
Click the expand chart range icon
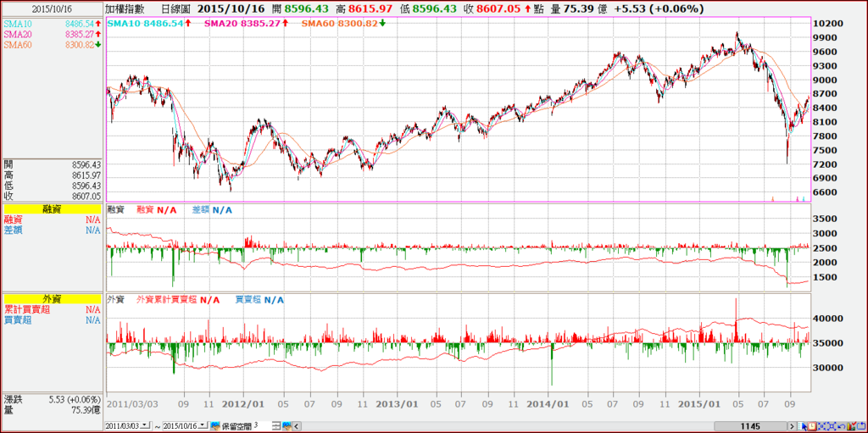click(832, 426)
